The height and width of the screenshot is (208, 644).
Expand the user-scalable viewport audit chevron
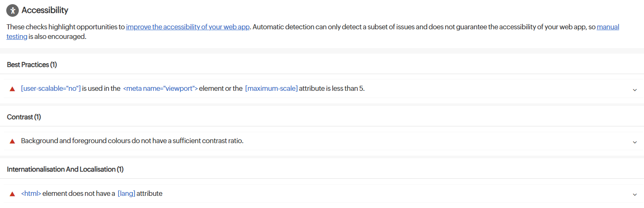pos(634,90)
